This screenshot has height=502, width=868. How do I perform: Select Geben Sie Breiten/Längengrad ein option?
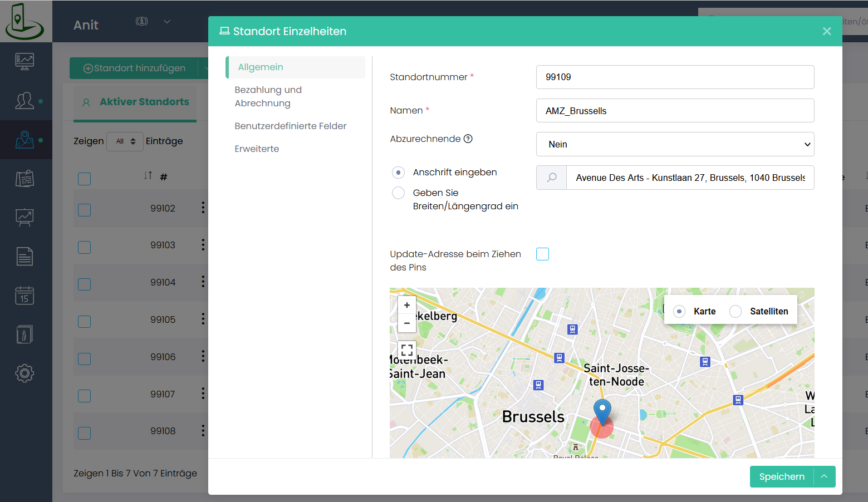(399, 193)
